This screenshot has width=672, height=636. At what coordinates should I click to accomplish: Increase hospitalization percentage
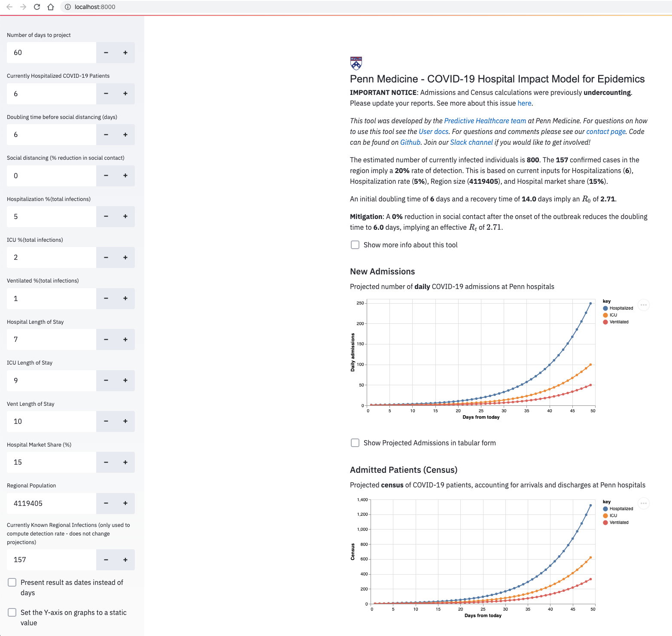pos(125,216)
